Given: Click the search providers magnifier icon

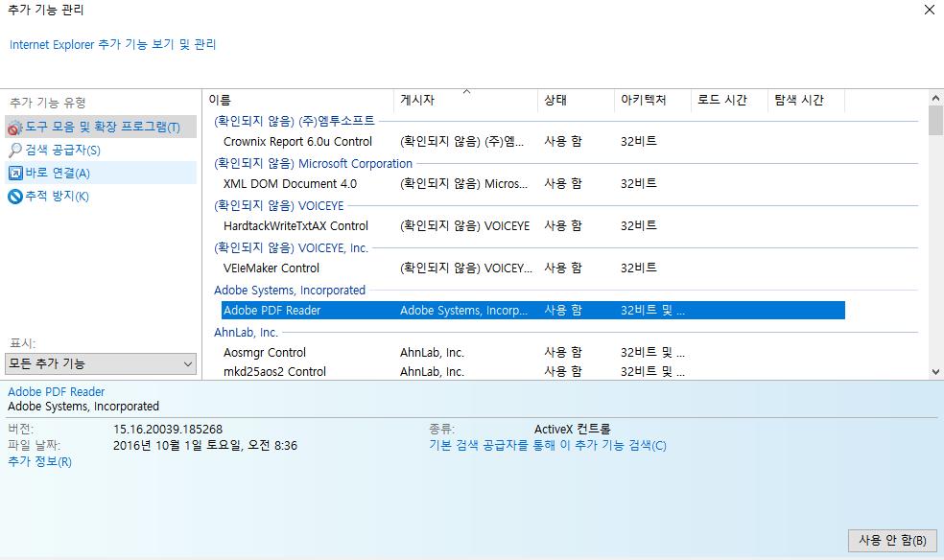Looking at the screenshot, I should click(14, 150).
